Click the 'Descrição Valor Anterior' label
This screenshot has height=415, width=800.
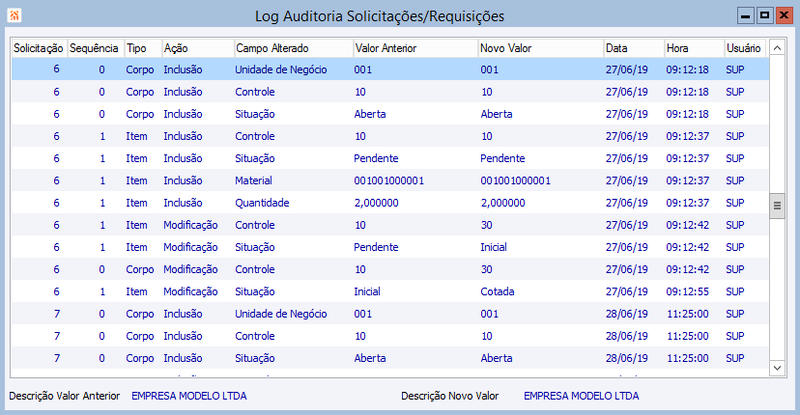pos(64,396)
